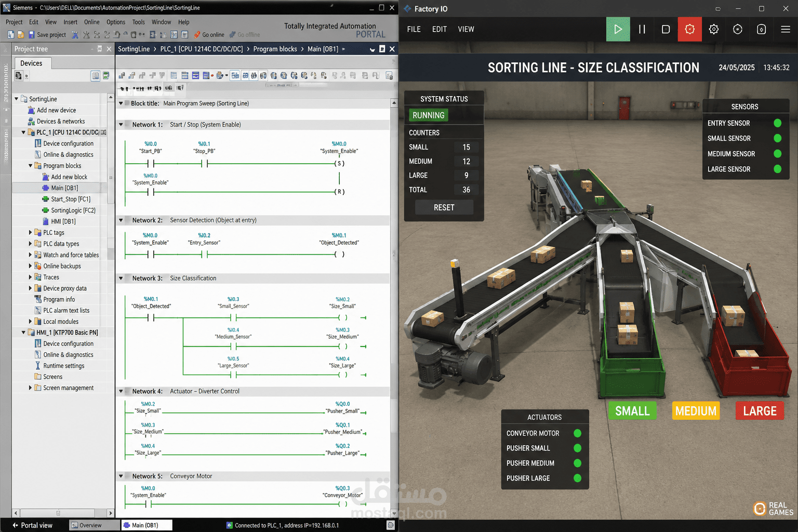Toggle the PUSHER MEDIUM indicator
Image resolution: width=798 pixels, height=532 pixels.
coord(577,463)
